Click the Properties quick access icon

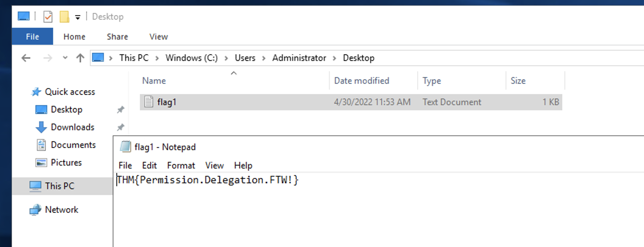pyautogui.click(x=48, y=17)
